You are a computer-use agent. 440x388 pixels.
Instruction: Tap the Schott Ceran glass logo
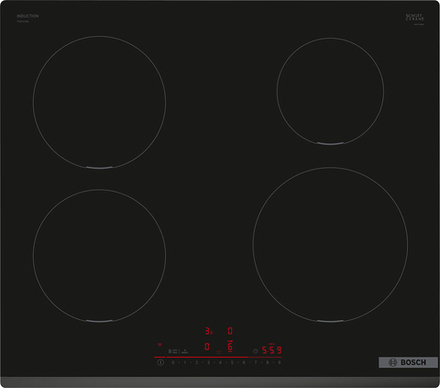(415, 18)
